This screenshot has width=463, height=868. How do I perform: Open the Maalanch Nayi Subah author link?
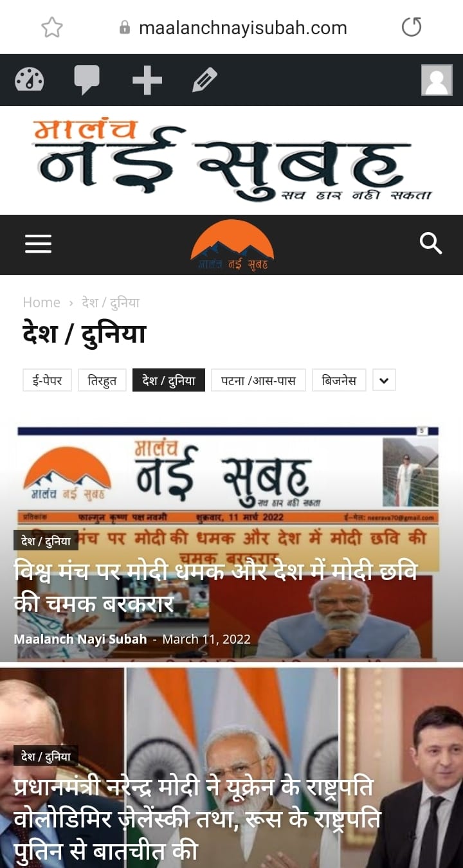(x=80, y=639)
